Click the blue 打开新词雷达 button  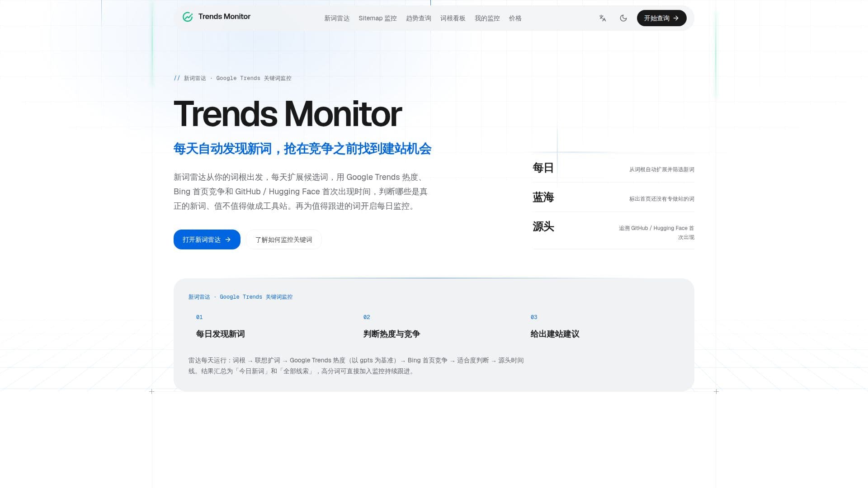coord(207,239)
